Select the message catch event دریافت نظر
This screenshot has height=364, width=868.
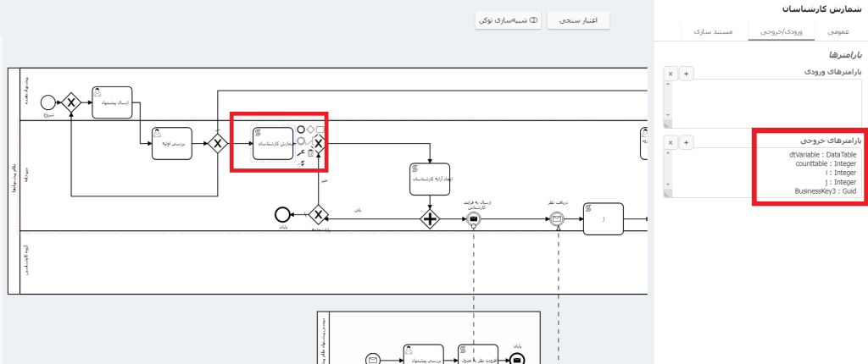pyautogui.click(x=557, y=219)
